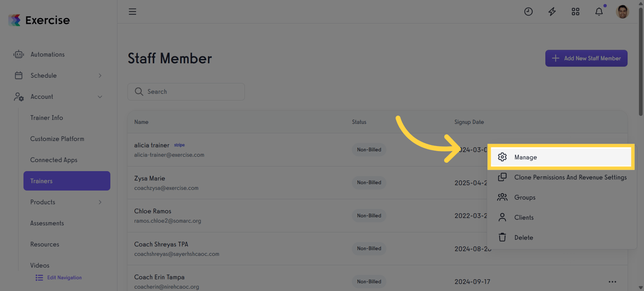Screen dimensions: 644x291
Task: Open Customize Platform page
Action: [x=57, y=139]
